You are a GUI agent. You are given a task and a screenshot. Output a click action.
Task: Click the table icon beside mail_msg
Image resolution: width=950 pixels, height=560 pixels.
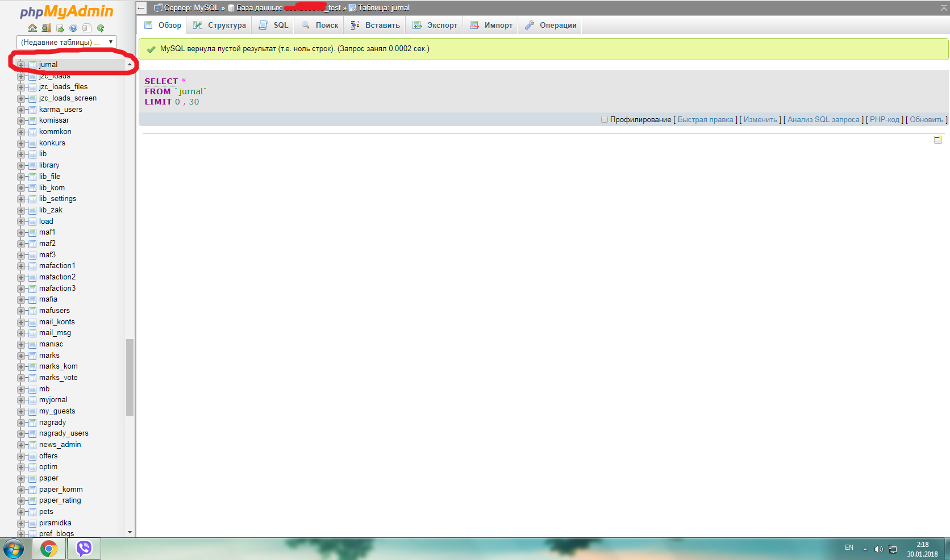click(32, 333)
